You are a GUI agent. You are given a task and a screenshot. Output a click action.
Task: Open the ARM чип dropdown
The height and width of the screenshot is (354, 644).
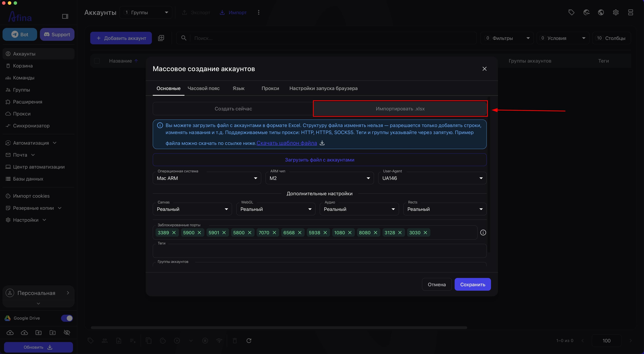[x=319, y=178]
